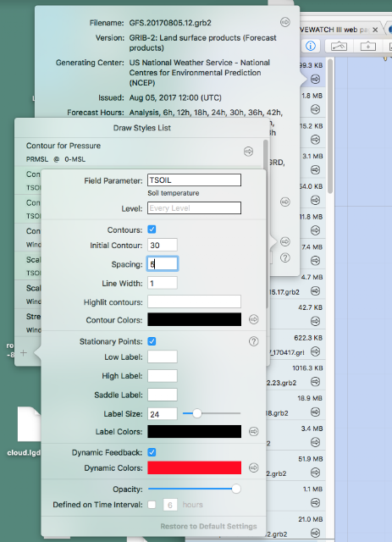Click the Line Width field
392x542 pixels.
point(163,283)
